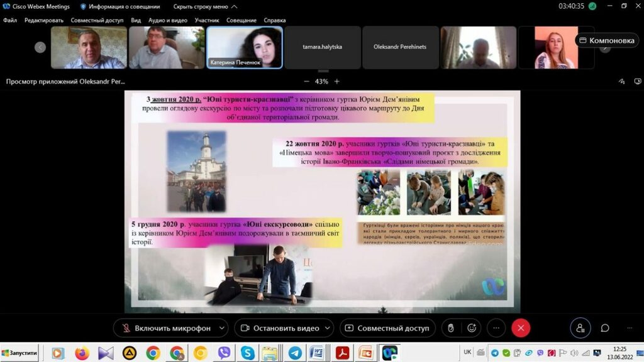Expand microphone options dropdown arrow
This screenshot has width=644, height=362.
(x=221, y=328)
